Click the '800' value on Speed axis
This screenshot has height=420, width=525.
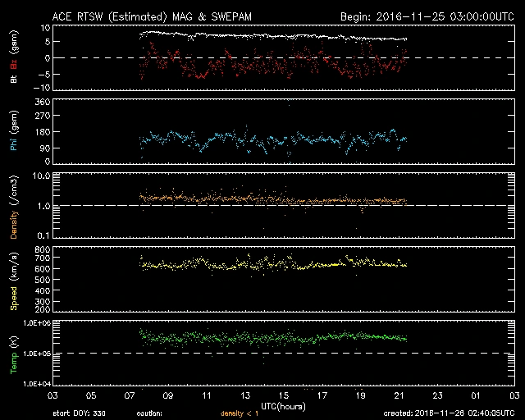(x=43, y=249)
